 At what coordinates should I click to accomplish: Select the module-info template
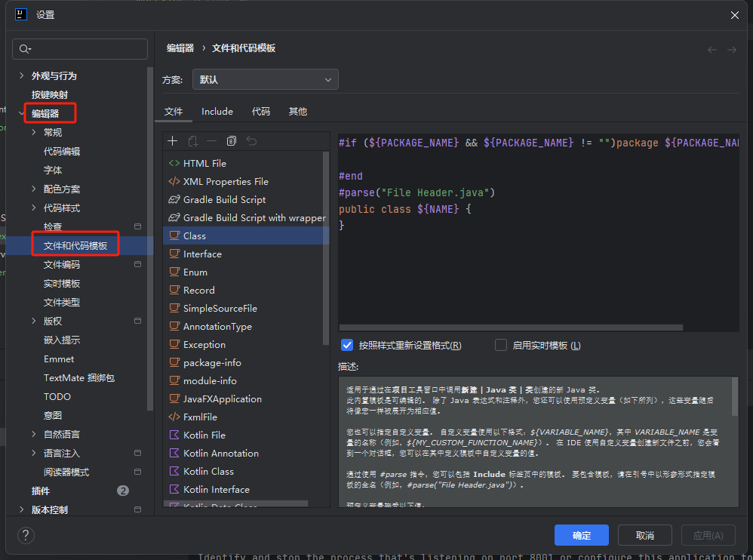[x=246, y=381]
